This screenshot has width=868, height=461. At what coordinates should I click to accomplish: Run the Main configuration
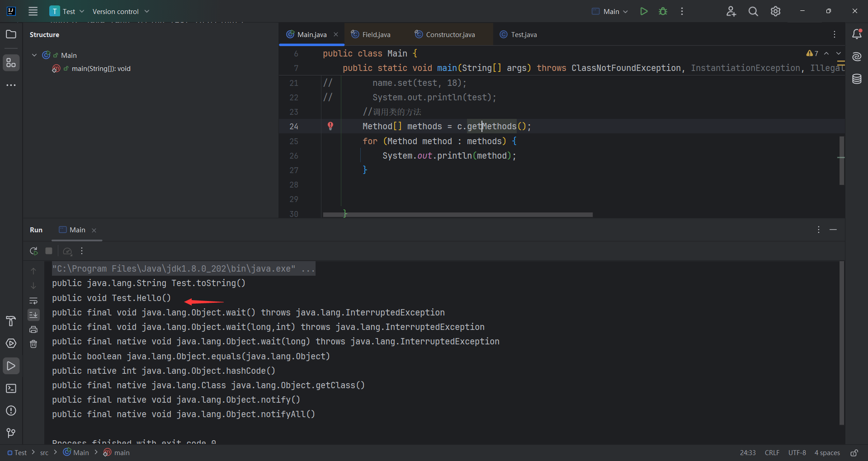tap(644, 11)
